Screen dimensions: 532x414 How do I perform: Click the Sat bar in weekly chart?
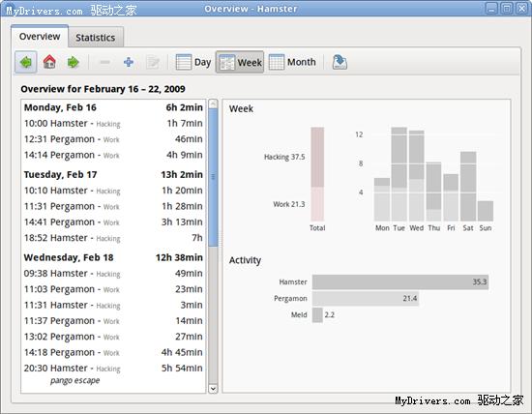tap(468, 187)
